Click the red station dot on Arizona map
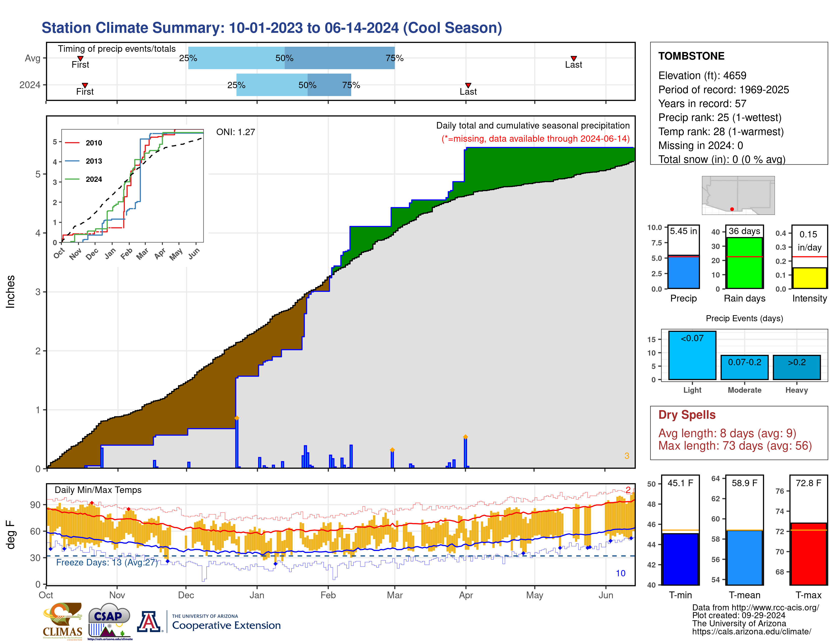 pyautogui.click(x=732, y=209)
